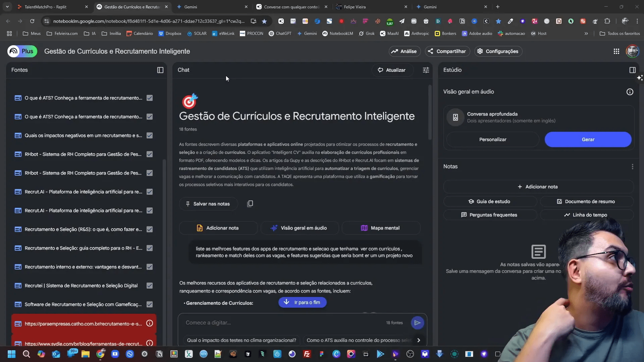Uncheck 'Recrutamento e Seleção: guia completo' source

point(150,248)
